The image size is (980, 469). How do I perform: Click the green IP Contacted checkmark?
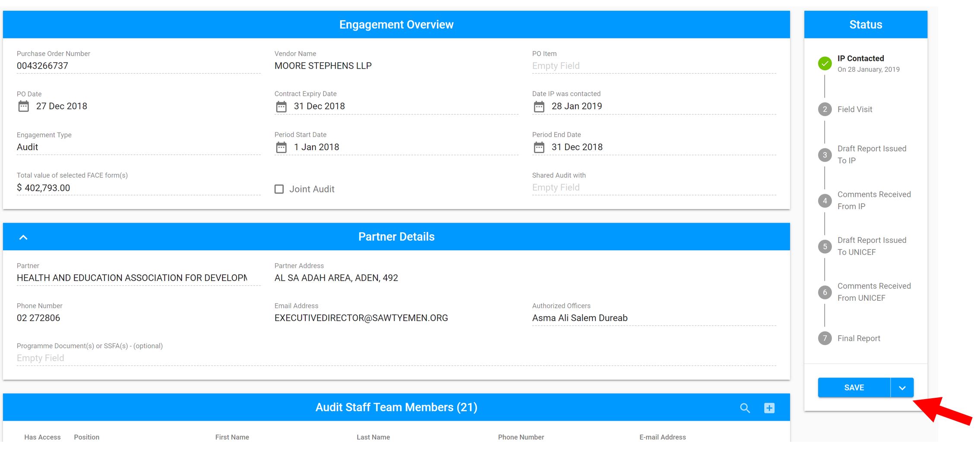[825, 63]
